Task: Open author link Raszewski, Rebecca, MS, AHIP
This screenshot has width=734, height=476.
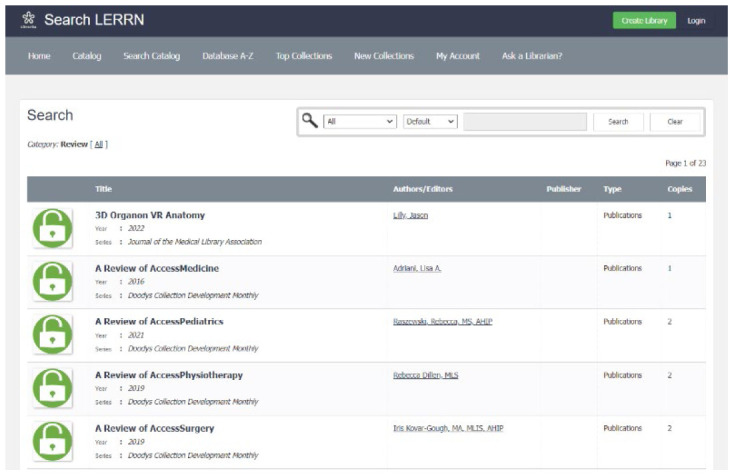Action: pos(443,322)
